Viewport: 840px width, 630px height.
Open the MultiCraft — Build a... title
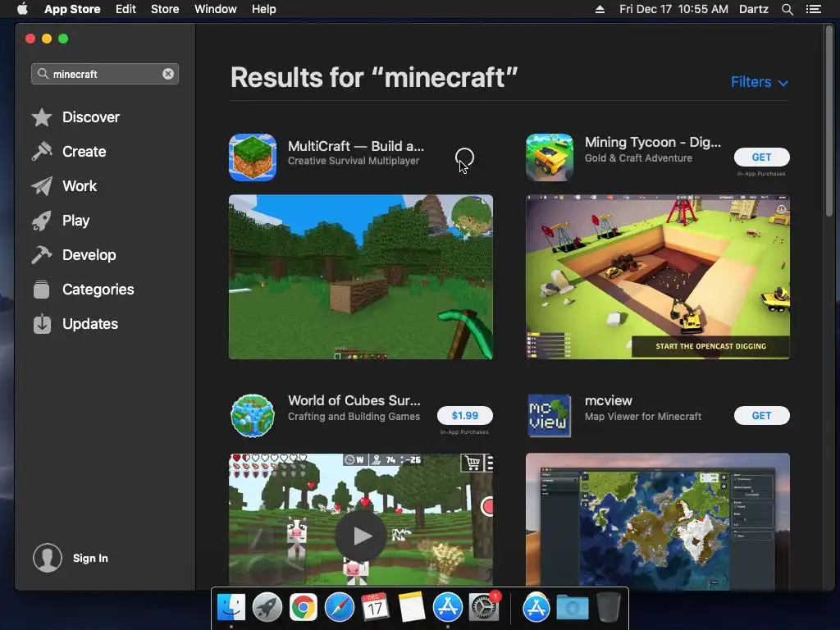tap(356, 146)
